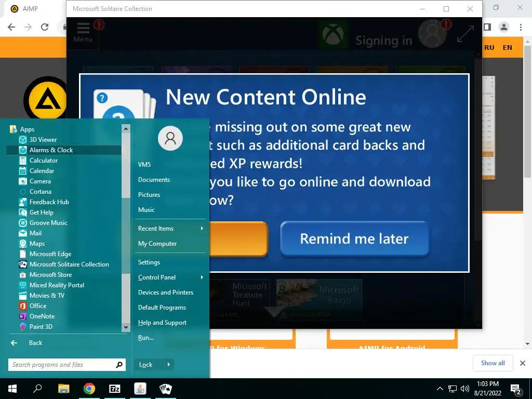
Task: Reload the Chrome page
Action: [45, 27]
